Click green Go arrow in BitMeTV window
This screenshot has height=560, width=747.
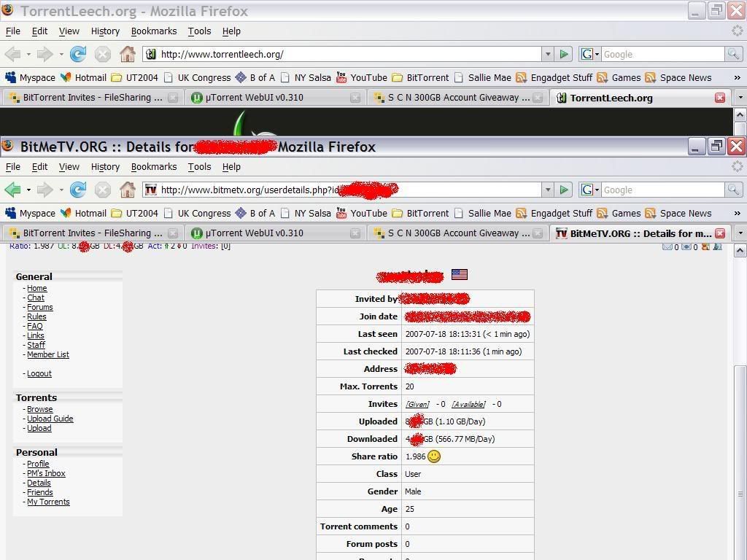click(564, 190)
